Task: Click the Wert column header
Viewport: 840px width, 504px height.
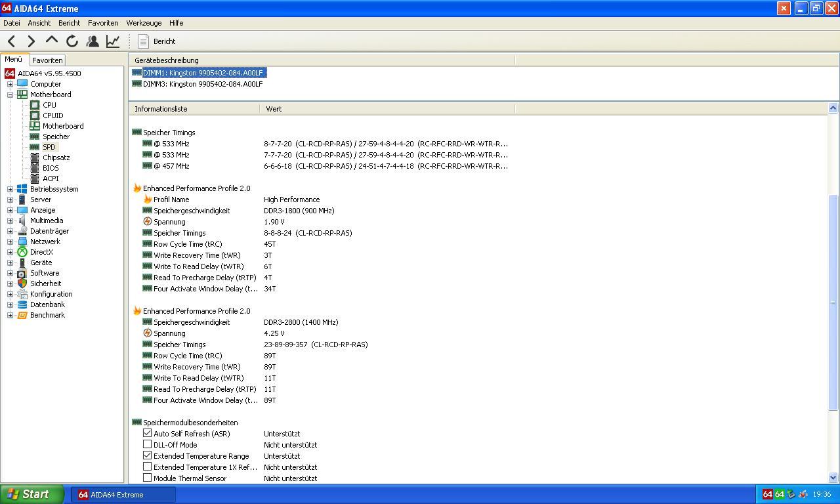Action: [387, 109]
